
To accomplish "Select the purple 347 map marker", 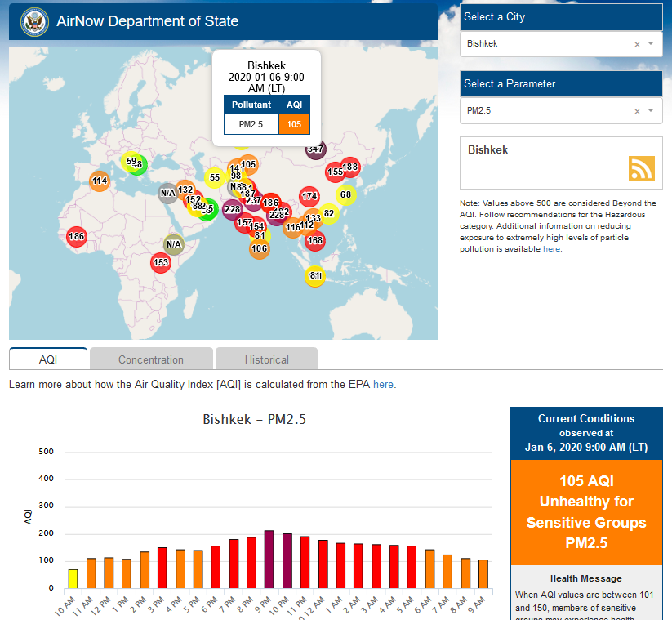I will (x=316, y=149).
